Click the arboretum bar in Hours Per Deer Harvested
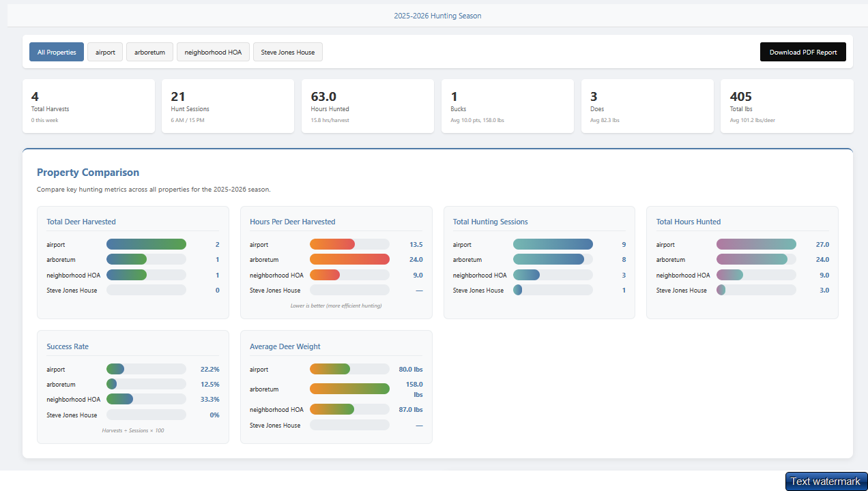Viewport: 868px width, 491px height. 349,259
